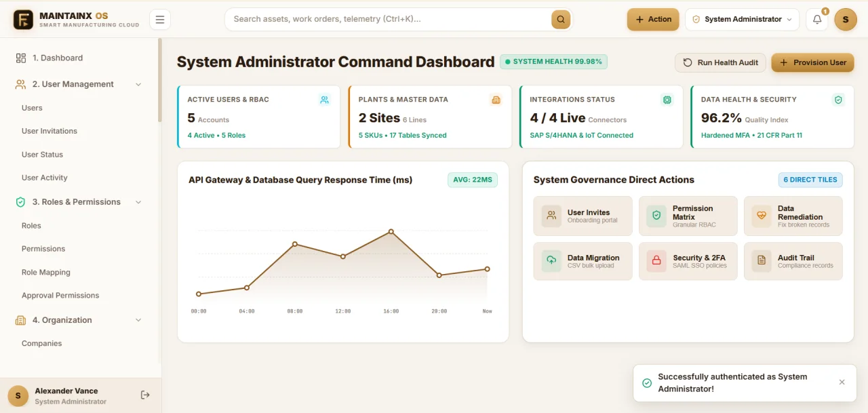The height and width of the screenshot is (413, 868).
Task: Click 'Hardened MFA • 21 CFR Part 11' text
Action: pyautogui.click(x=751, y=136)
